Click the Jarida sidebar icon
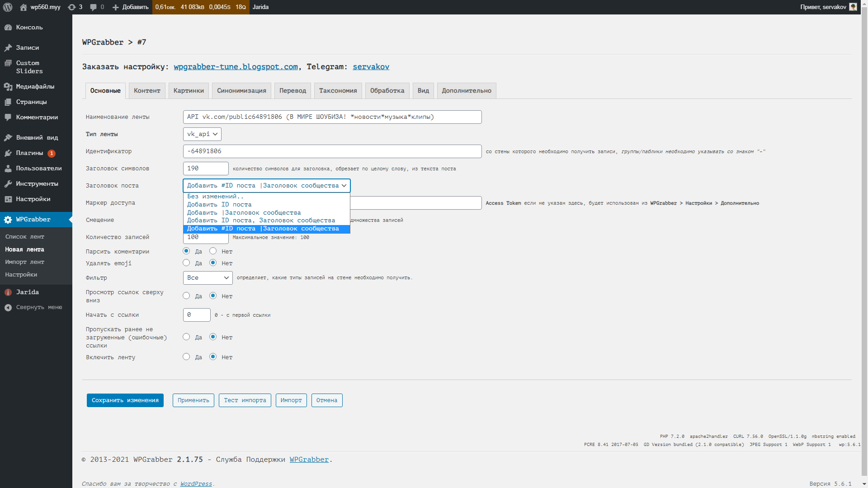The image size is (868, 488). [x=8, y=292]
